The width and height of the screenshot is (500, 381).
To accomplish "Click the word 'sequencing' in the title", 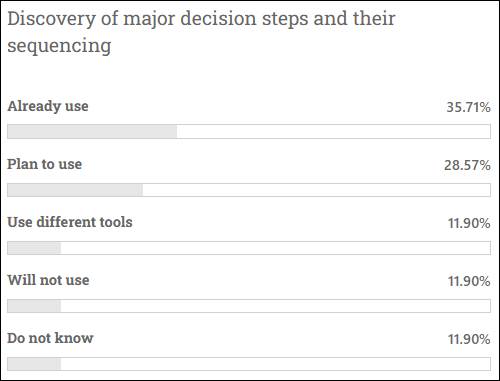I will tap(59, 46).
